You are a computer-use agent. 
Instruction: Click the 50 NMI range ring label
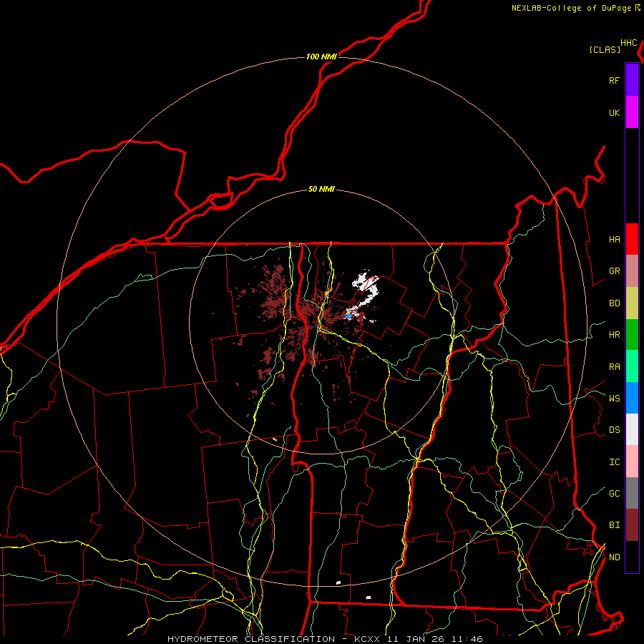321,189
